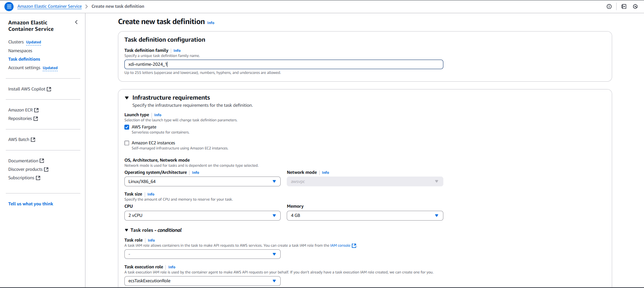Click external link icon next to Repositories

point(36,119)
